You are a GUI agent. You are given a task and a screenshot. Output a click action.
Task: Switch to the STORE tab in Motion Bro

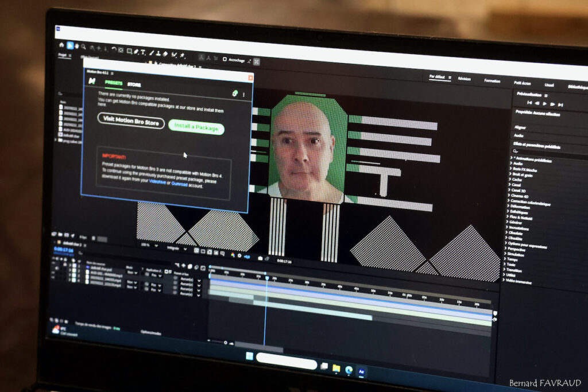pos(134,85)
